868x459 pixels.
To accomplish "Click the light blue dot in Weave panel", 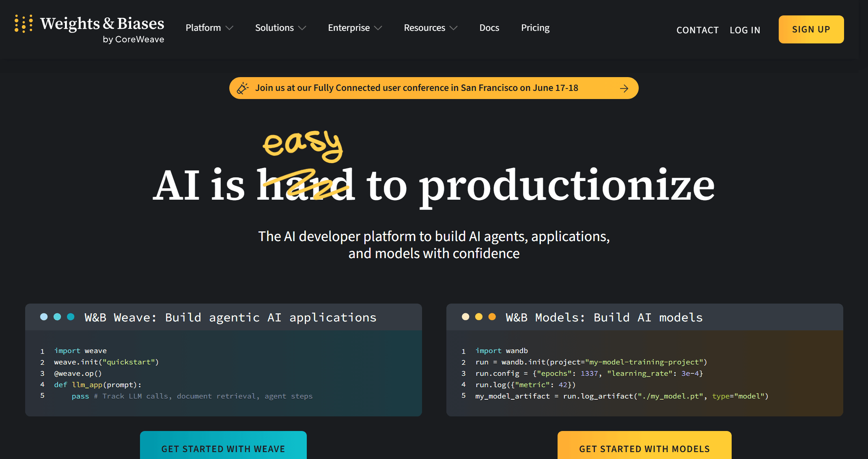I will [x=44, y=317].
